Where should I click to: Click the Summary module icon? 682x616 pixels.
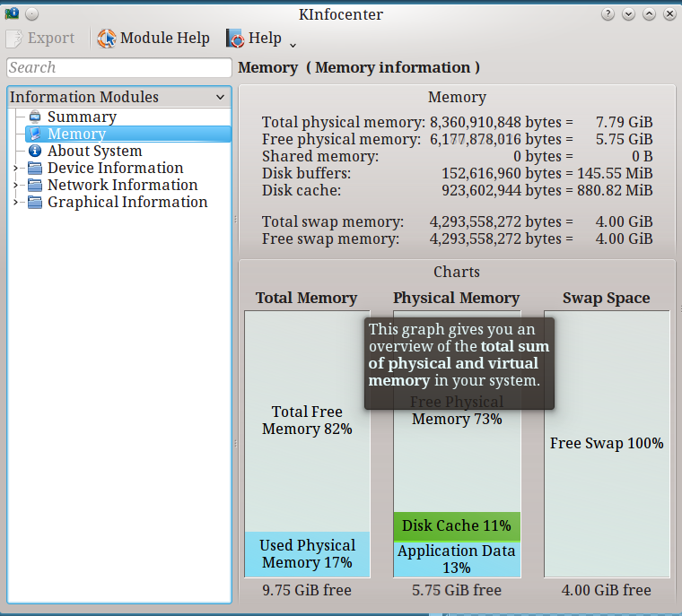tap(35, 117)
